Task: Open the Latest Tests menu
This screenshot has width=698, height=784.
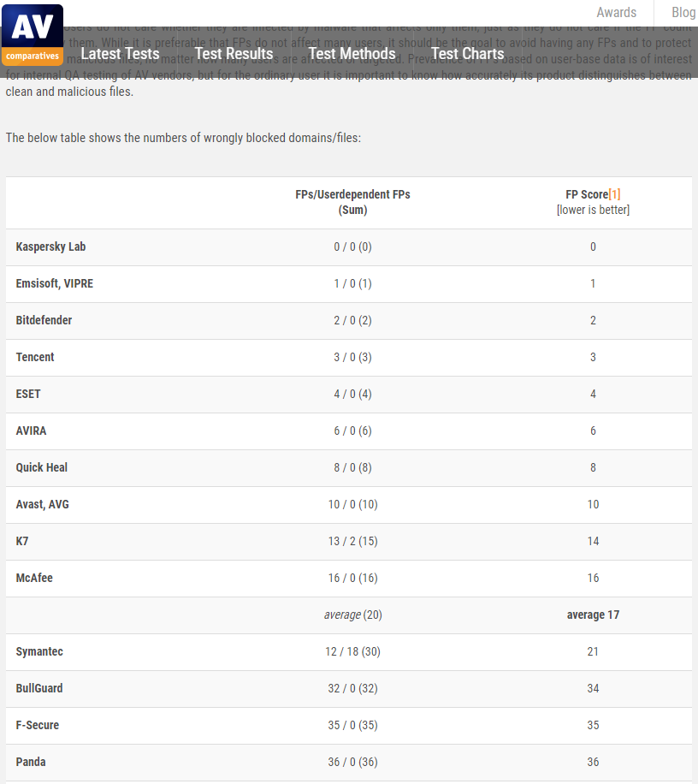Action: point(120,54)
